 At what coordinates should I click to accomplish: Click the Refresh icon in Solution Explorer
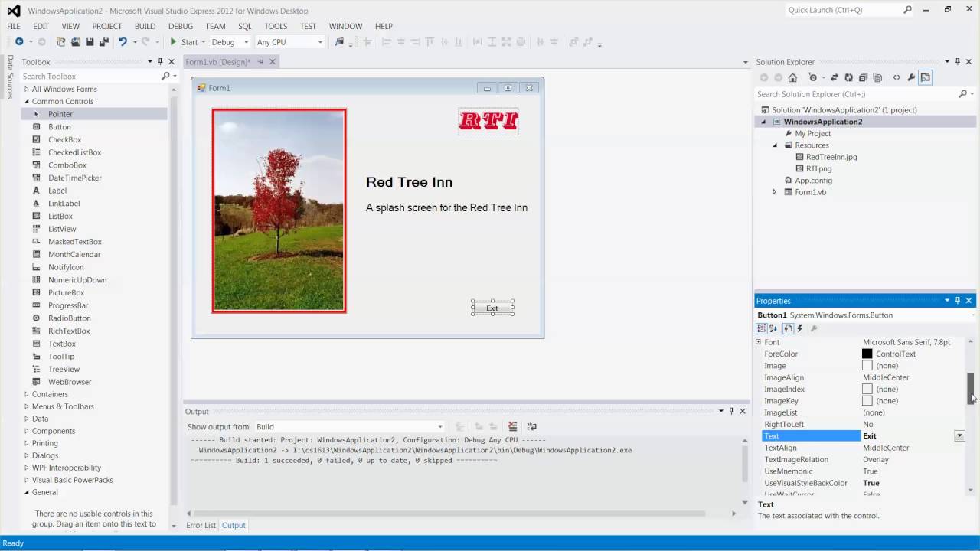coord(848,77)
